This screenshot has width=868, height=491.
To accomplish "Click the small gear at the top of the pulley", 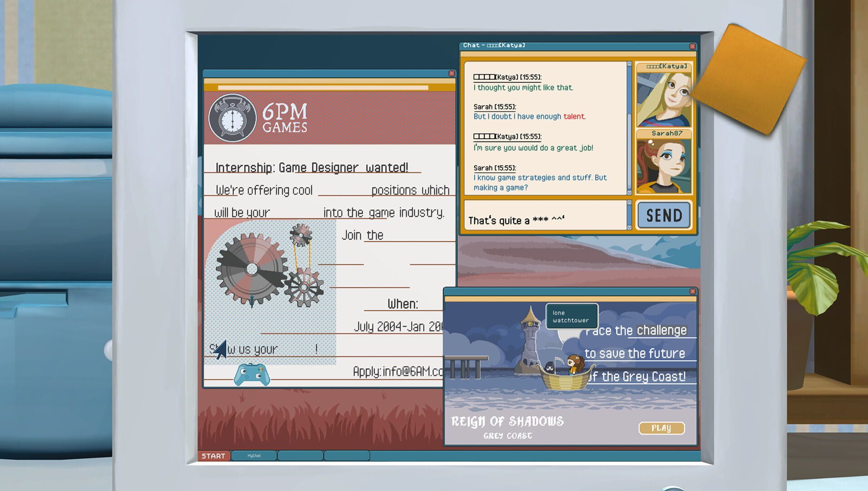I will pyautogui.click(x=301, y=235).
